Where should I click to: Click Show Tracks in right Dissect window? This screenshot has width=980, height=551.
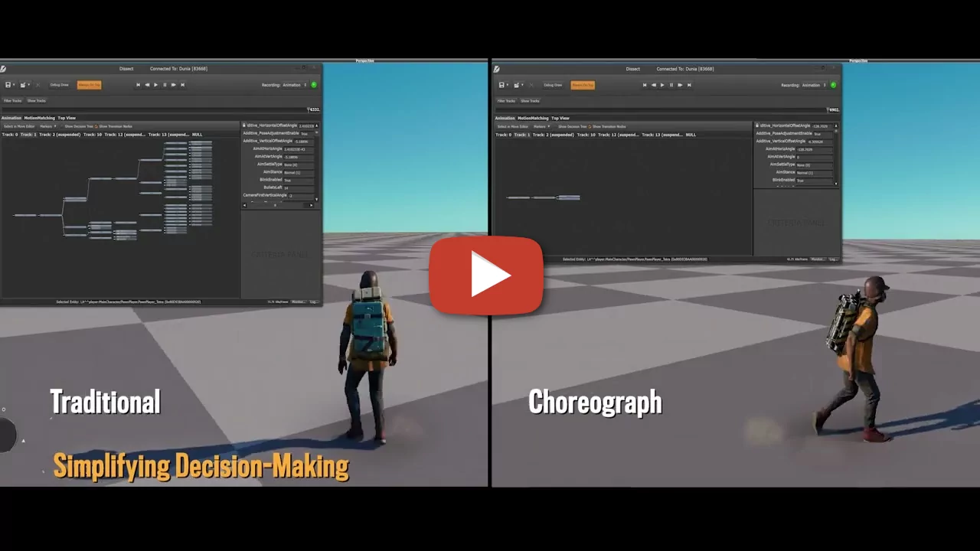(530, 100)
